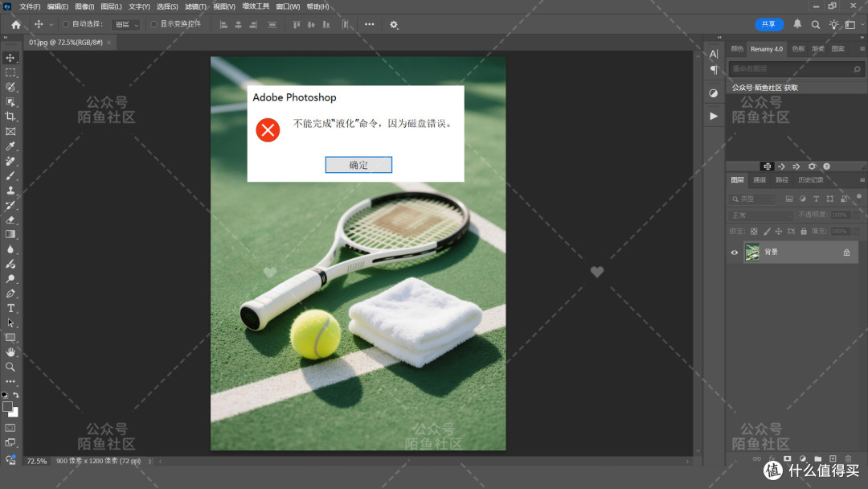Select the Brush tool
868x489 pixels.
[x=10, y=175]
